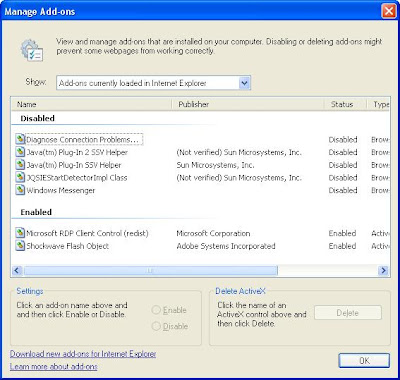Screen dimensions: 400x380
Task: Click the Java Plug-In 2 SSV Helper icon
Action: [20, 152]
